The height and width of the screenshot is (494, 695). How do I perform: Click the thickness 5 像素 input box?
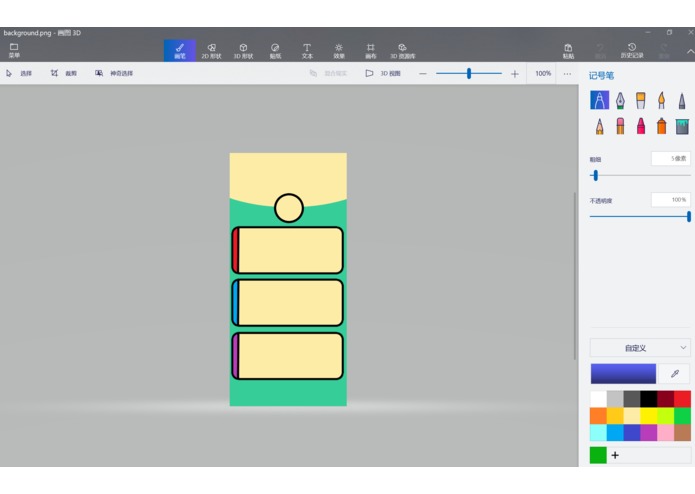click(671, 159)
